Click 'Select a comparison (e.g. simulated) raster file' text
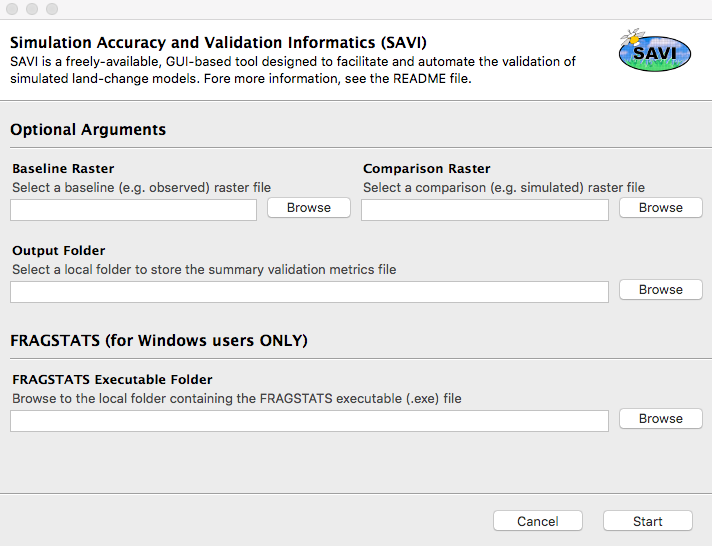This screenshot has height=546, width=712. coord(504,188)
